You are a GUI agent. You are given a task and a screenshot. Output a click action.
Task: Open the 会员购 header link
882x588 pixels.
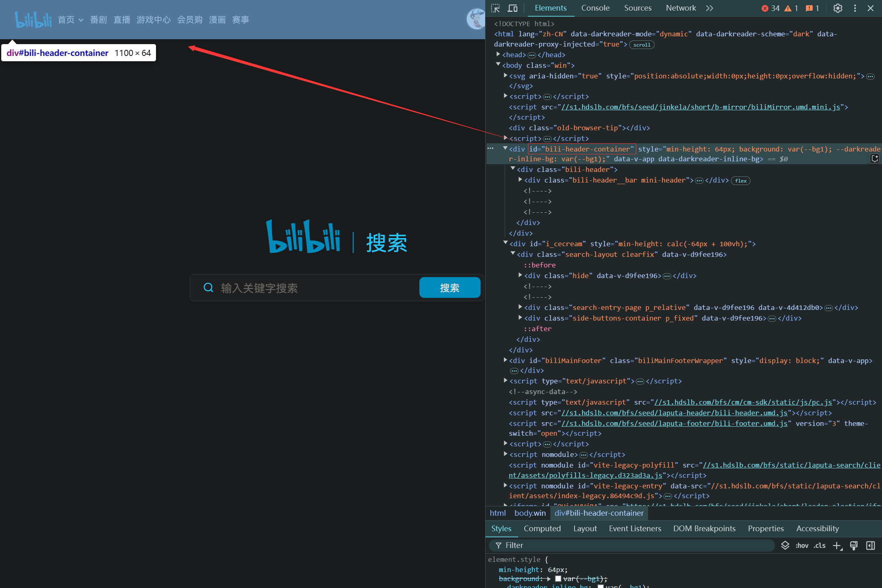coord(189,20)
